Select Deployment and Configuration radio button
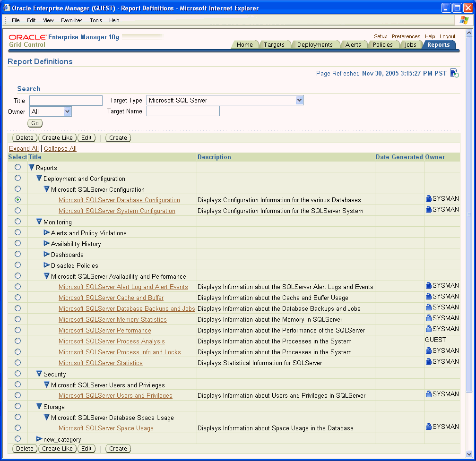 (17, 178)
